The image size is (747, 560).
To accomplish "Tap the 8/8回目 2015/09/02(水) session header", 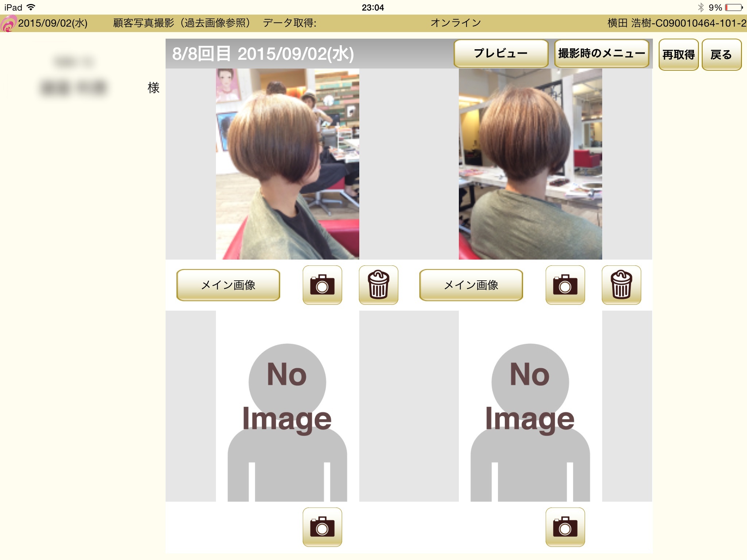I will [x=263, y=54].
